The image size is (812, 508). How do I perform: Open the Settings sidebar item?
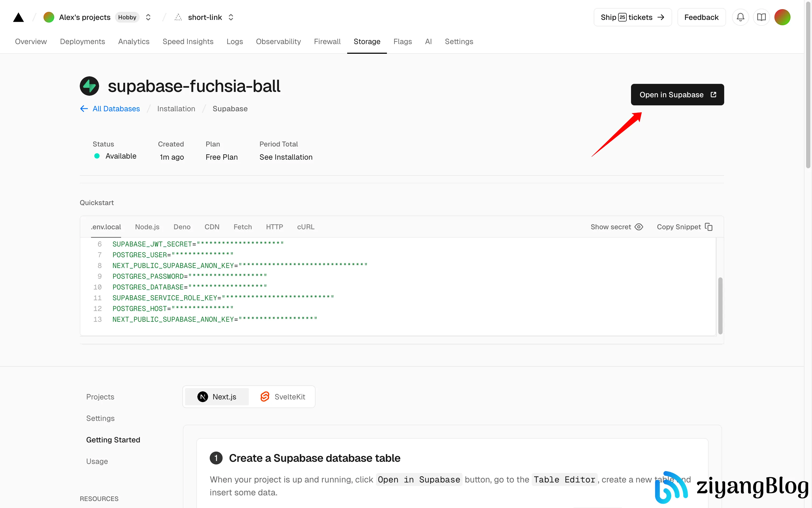(100, 418)
